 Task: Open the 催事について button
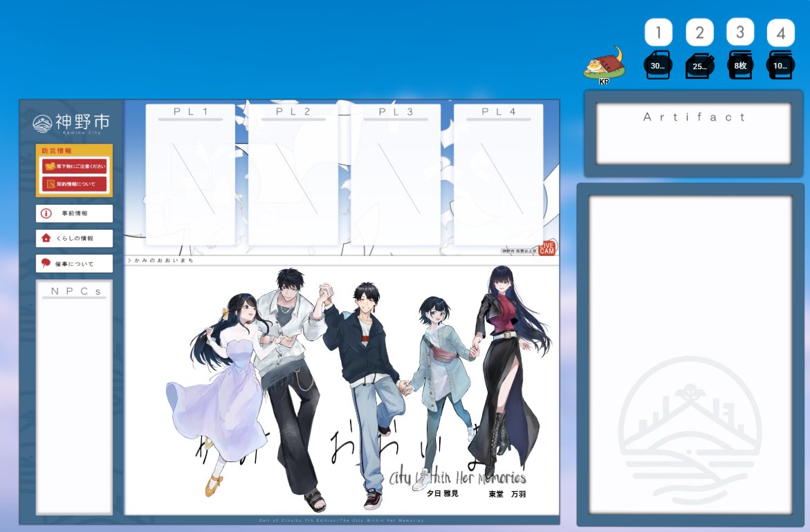point(75,264)
